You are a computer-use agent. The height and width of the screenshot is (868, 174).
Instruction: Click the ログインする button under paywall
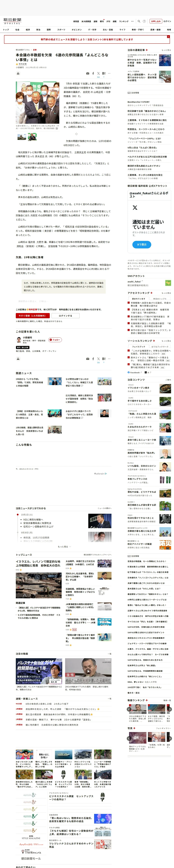[x=66, y=315]
